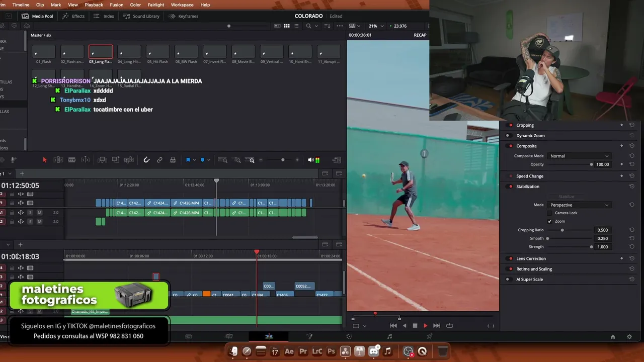Expand the Cropping section header
The height and width of the screenshot is (362, 644).
pos(525,125)
